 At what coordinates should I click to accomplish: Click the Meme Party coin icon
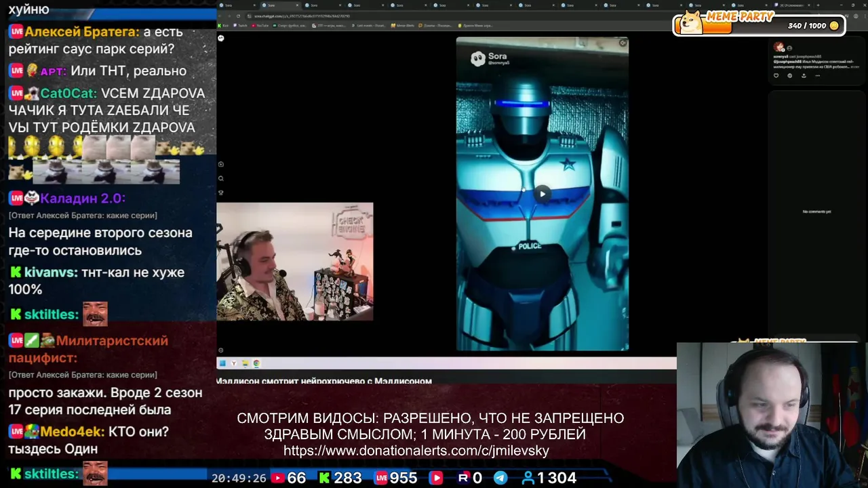click(x=834, y=26)
